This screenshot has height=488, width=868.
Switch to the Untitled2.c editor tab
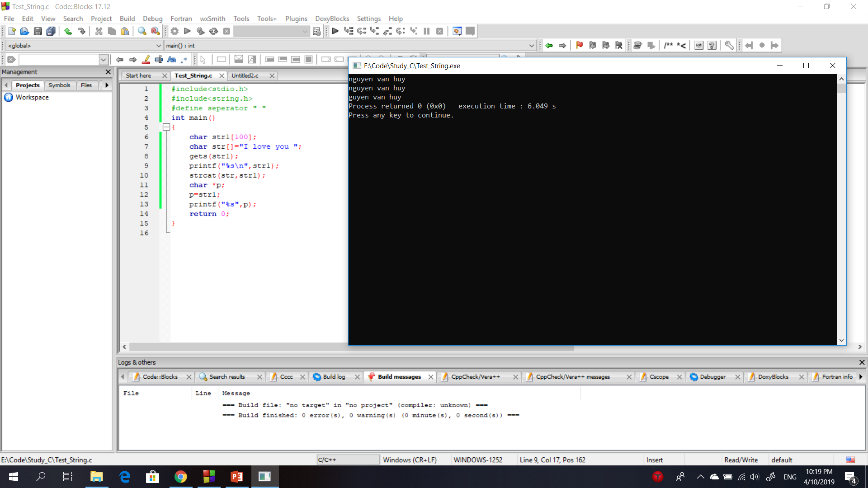[x=245, y=75]
